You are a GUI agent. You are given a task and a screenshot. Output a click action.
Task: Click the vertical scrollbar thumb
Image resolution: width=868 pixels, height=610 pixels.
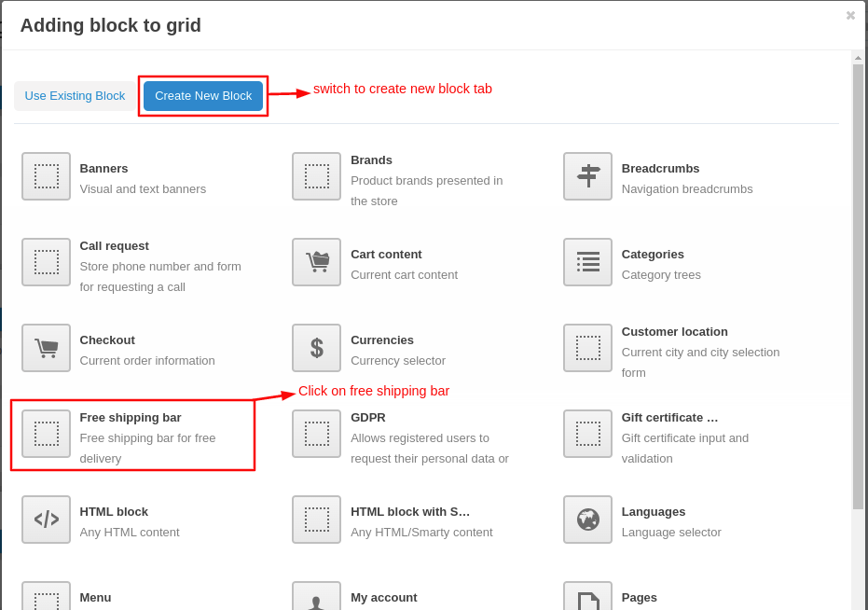(x=858, y=286)
